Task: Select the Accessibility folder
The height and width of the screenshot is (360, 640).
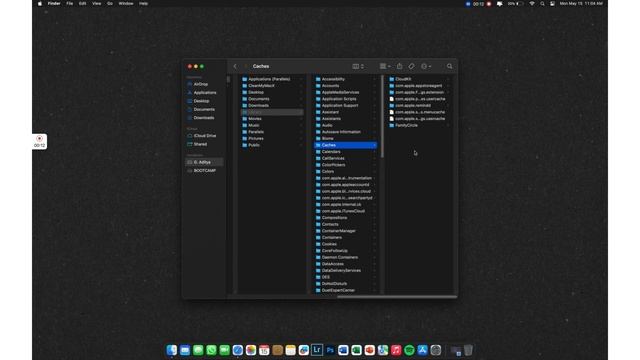Action: pyautogui.click(x=345, y=79)
